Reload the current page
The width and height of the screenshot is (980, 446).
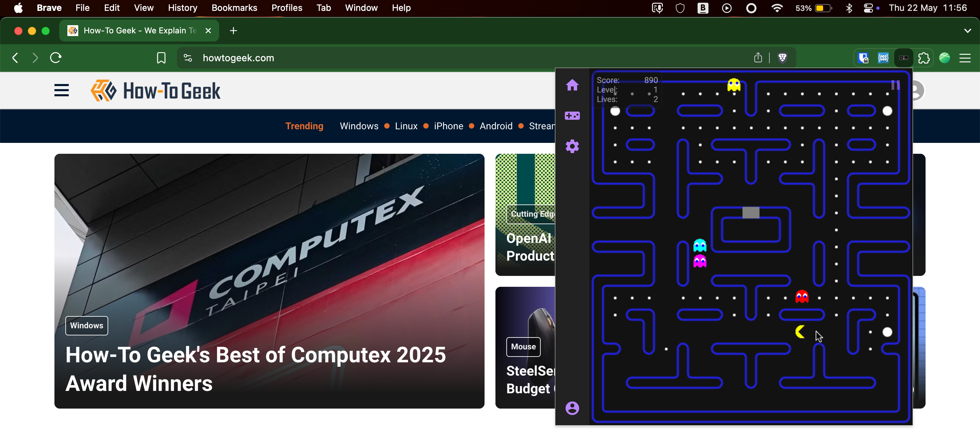[x=56, y=58]
